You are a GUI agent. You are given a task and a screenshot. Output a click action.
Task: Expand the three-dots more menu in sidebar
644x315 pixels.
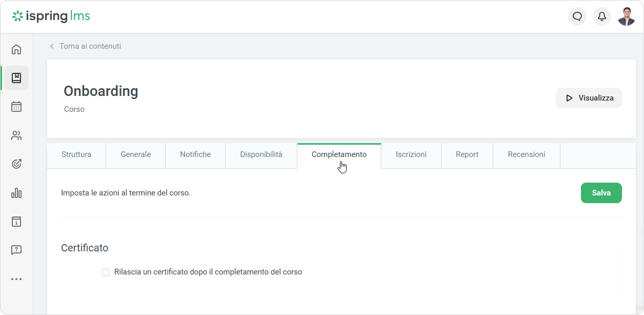[x=16, y=279]
